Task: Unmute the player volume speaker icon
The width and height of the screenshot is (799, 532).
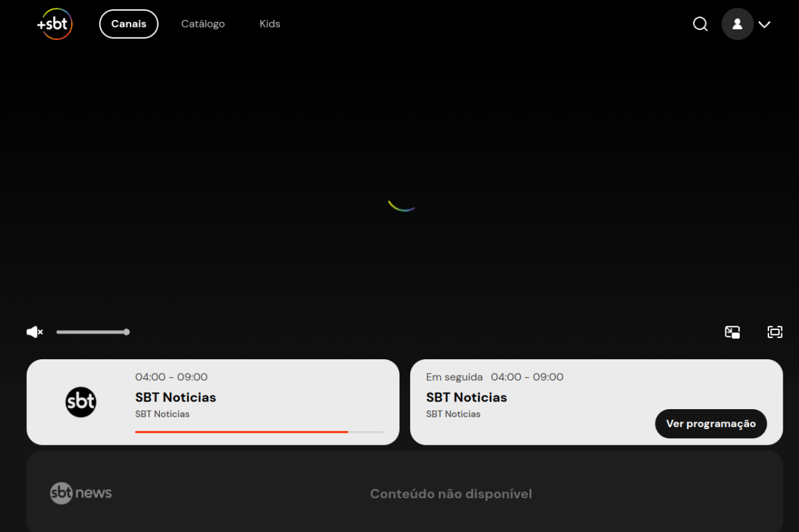Action: pos(34,332)
